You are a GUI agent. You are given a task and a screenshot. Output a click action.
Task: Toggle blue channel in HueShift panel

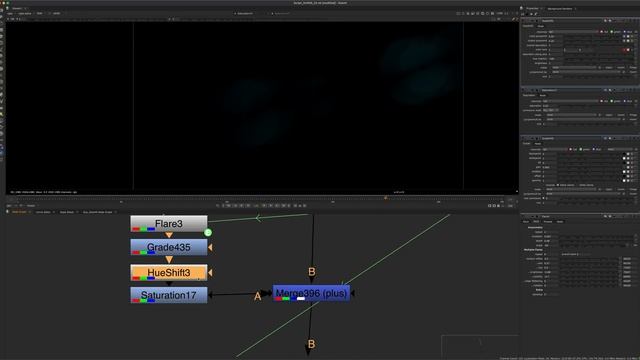pyautogui.click(x=624, y=32)
